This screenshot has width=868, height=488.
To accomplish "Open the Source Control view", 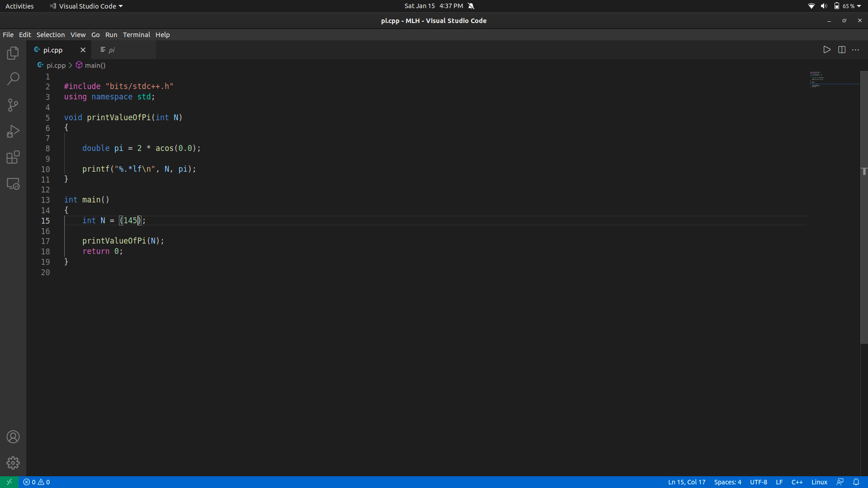I will click(13, 105).
